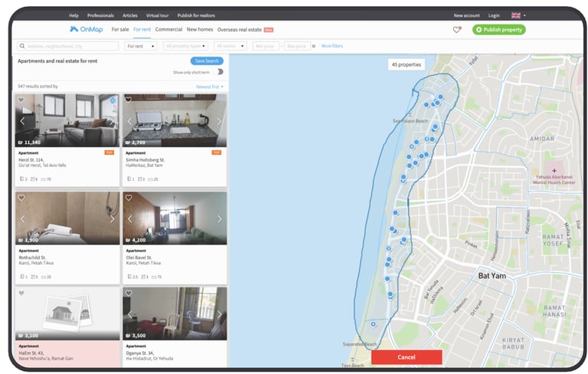Show previous photo of Simha Holtsberg listing

129,121
